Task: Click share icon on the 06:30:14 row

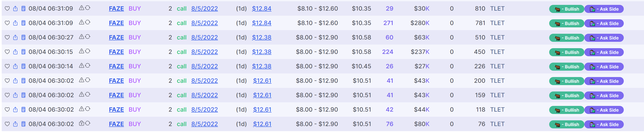Action: coord(15,66)
